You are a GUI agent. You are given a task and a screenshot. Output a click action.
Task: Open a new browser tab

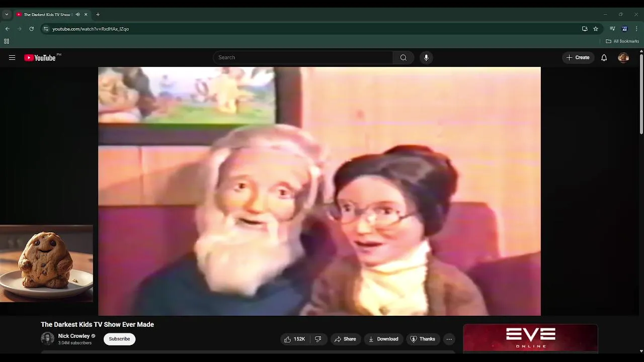pyautogui.click(x=98, y=15)
